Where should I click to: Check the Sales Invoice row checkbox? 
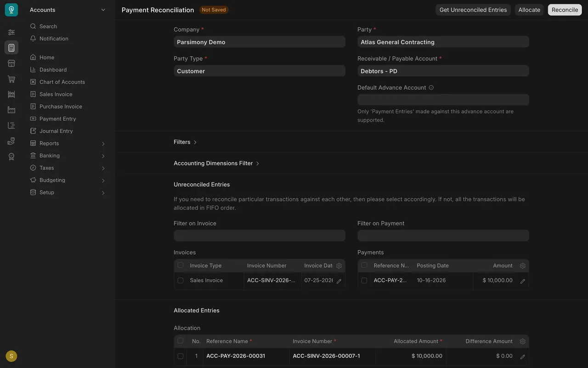181,281
